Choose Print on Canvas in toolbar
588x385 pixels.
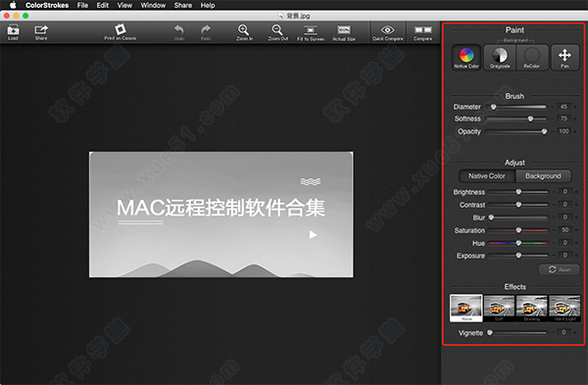click(121, 32)
